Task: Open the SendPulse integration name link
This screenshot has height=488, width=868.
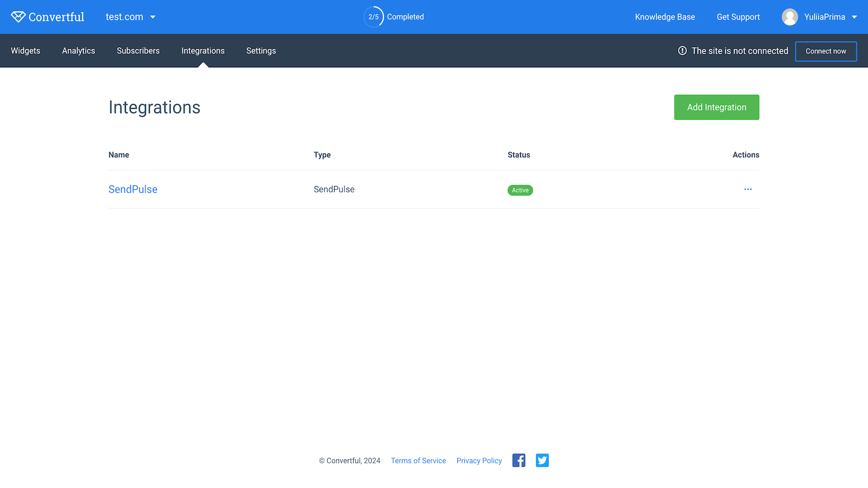Action: [x=133, y=189]
